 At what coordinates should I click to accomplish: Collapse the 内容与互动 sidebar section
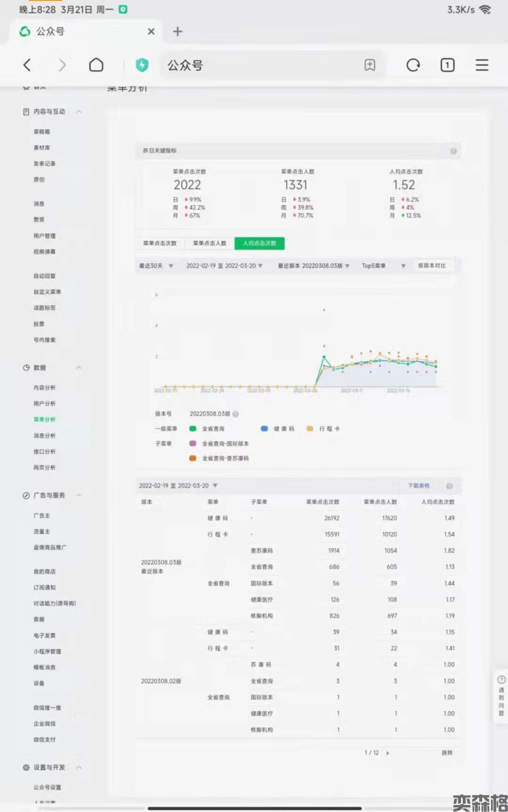click(79, 112)
